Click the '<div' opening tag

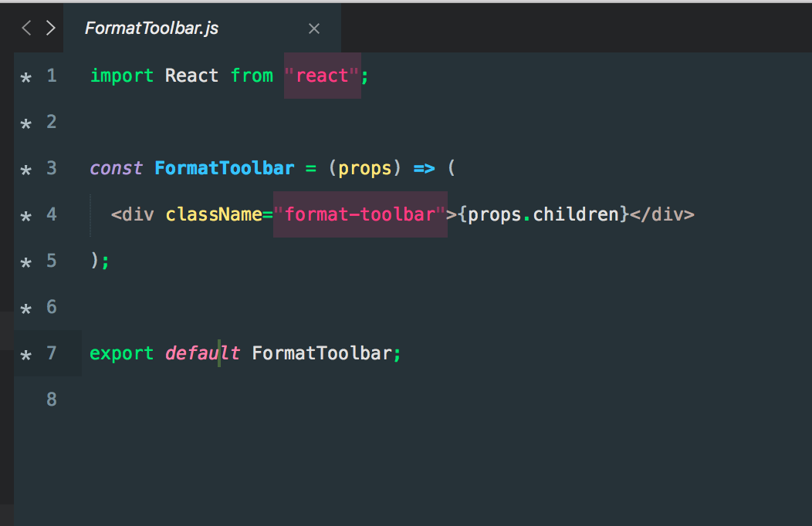point(133,214)
